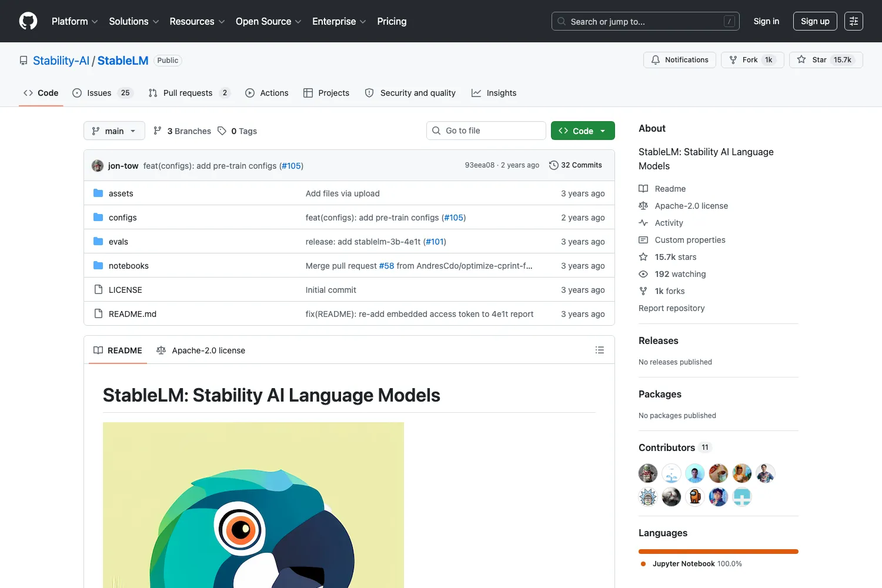Switch to the Issues tab
882x588 pixels.
point(103,93)
